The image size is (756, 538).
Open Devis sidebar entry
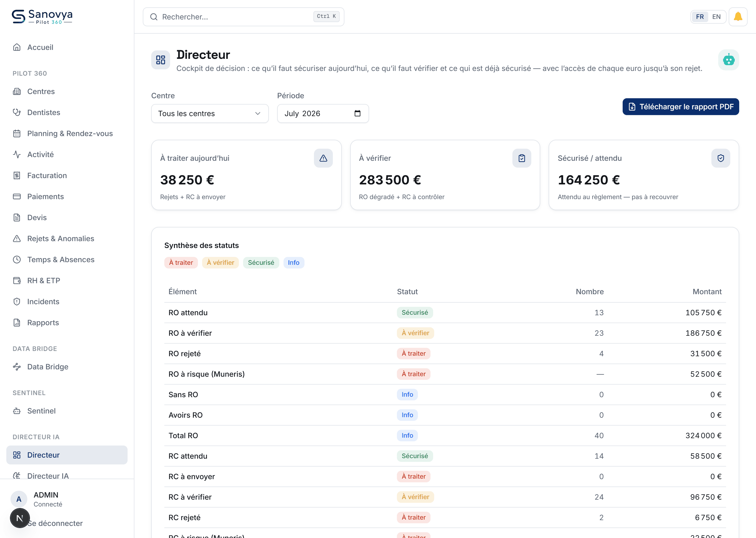[x=67, y=218]
